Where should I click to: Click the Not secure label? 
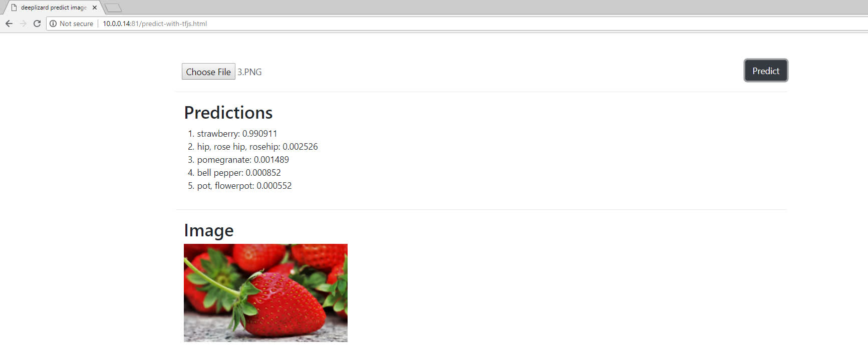(x=76, y=24)
